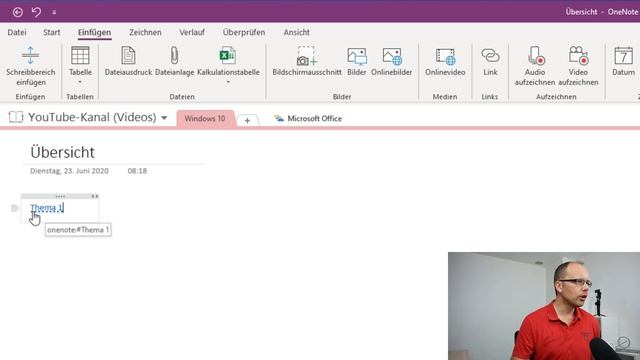Viewport: 640px width, 360px height.
Task: Expand the Tabelle dropdown arrow
Action: coord(80,82)
